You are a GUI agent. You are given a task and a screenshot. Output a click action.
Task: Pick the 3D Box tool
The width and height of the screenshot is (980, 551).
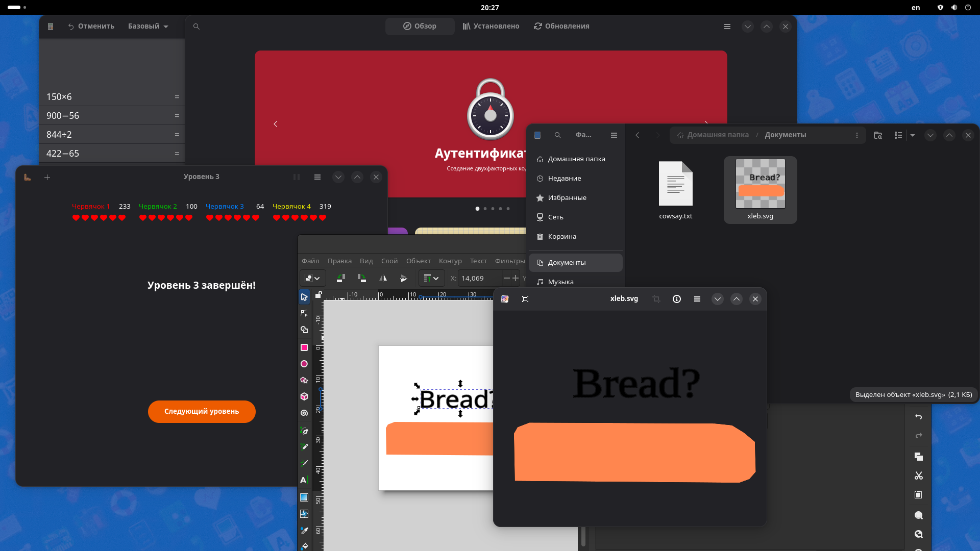coord(304,396)
